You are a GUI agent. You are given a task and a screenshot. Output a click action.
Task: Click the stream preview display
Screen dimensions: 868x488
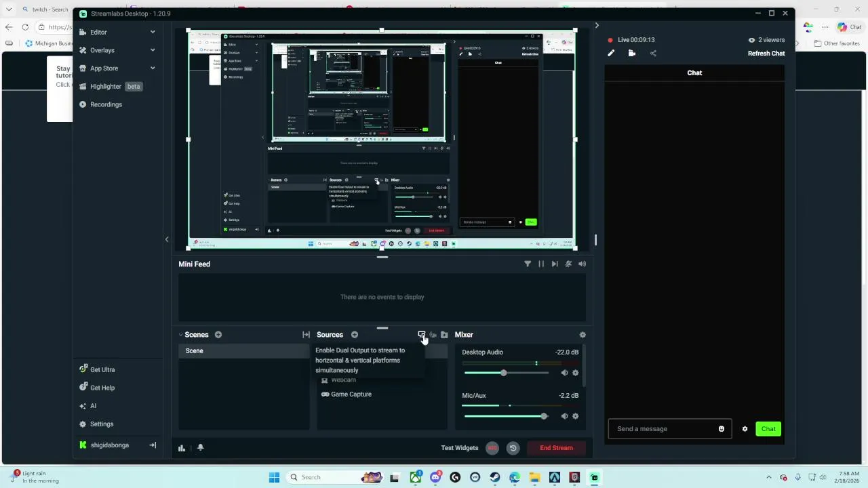coord(382,140)
